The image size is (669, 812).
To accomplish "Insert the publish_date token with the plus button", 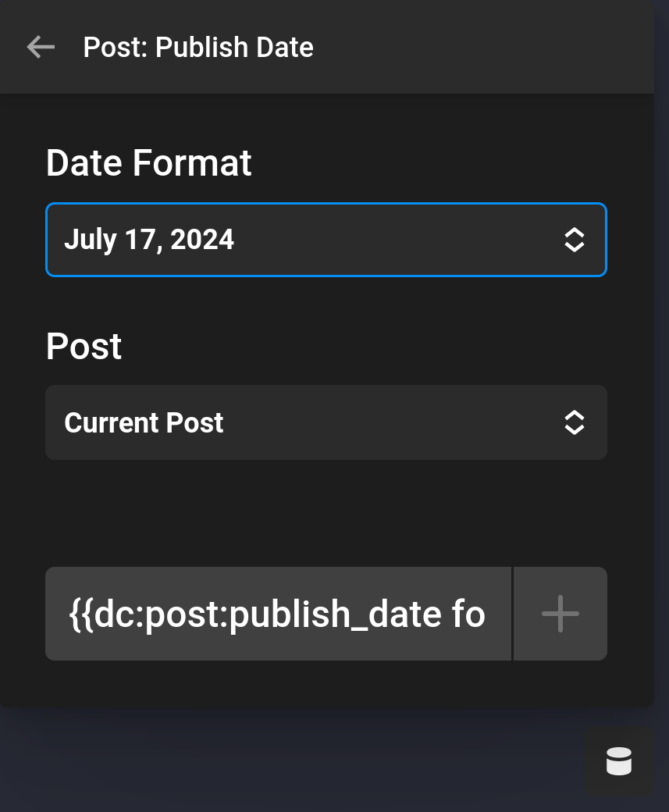I will click(x=559, y=614).
